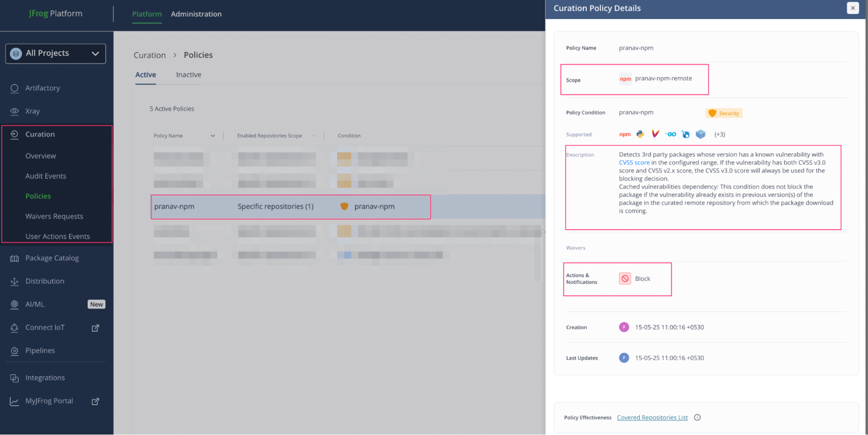The width and height of the screenshot is (868, 435).
Task: Open the All Projects dropdown
Action: (x=56, y=53)
